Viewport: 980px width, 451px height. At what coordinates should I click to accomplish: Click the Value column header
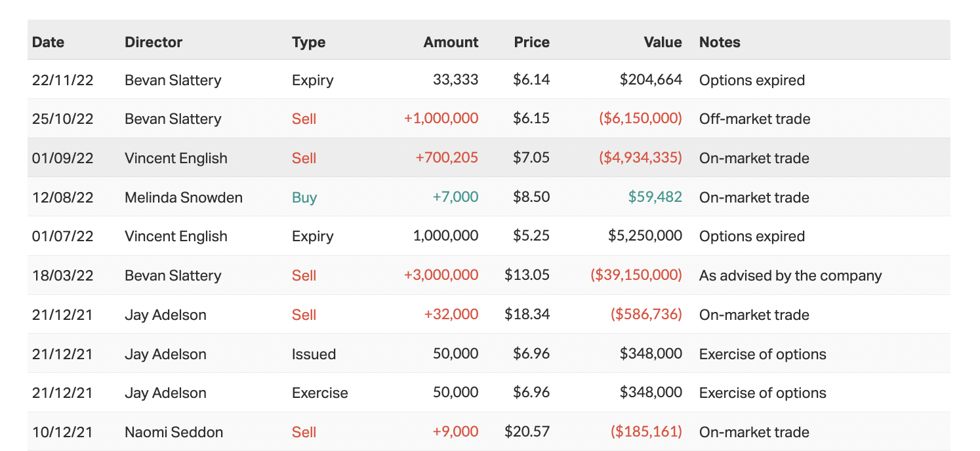663,42
